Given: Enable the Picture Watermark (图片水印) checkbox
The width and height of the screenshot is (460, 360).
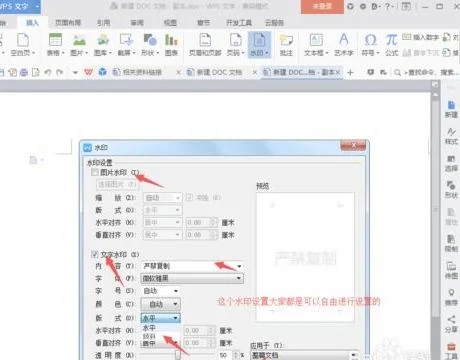Looking at the screenshot, I should pyautogui.click(x=95, y=172).
